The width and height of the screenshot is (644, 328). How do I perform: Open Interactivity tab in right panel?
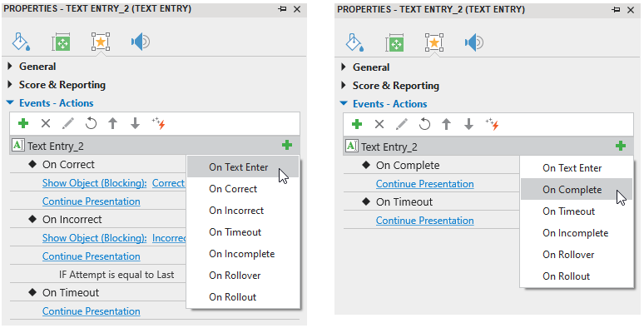click(x=434, y=42)
